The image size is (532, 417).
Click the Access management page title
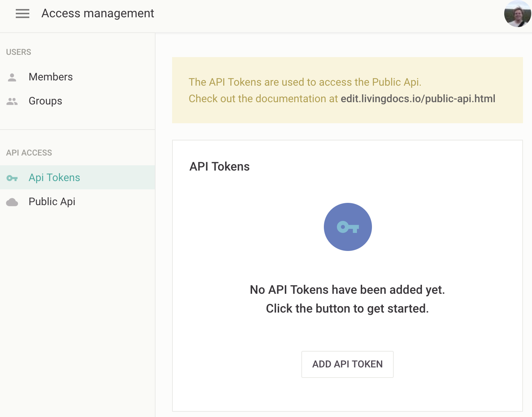point(98,14)
